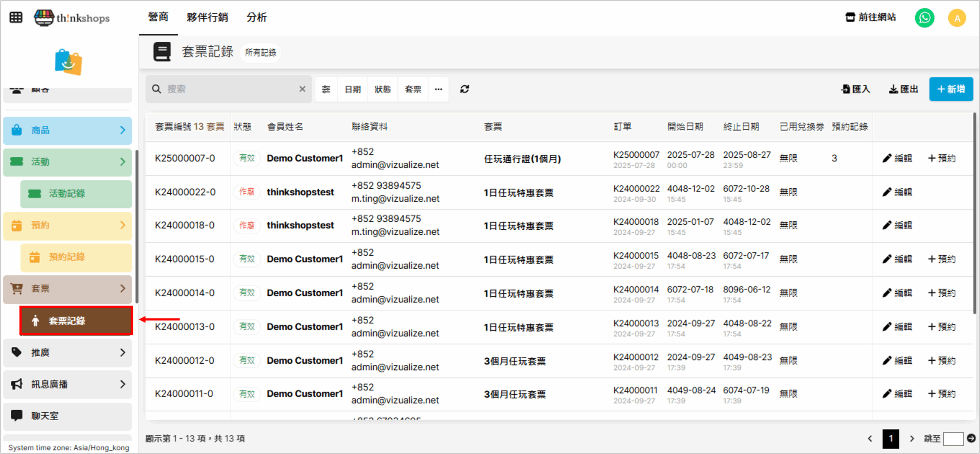The width and height of the screenshot is (980, 454).
Task: Click the 匯出 export button
Action: click(903, 89)
